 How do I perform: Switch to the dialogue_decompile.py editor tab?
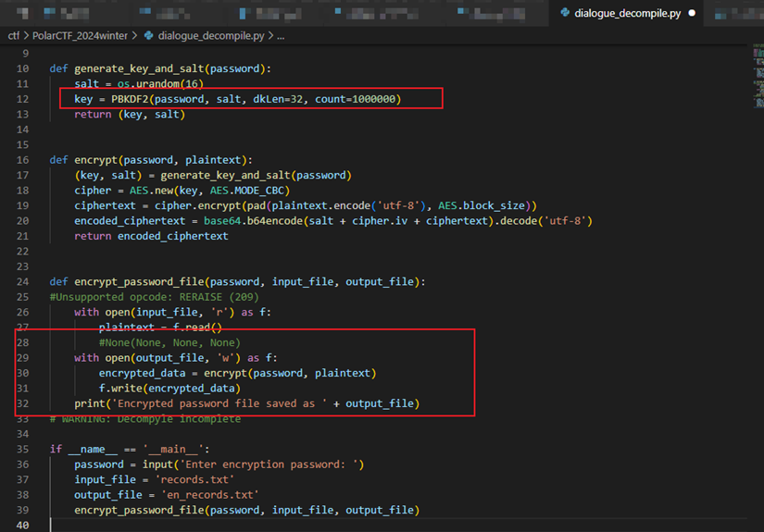pyautogui.click(x=627, y=13)
